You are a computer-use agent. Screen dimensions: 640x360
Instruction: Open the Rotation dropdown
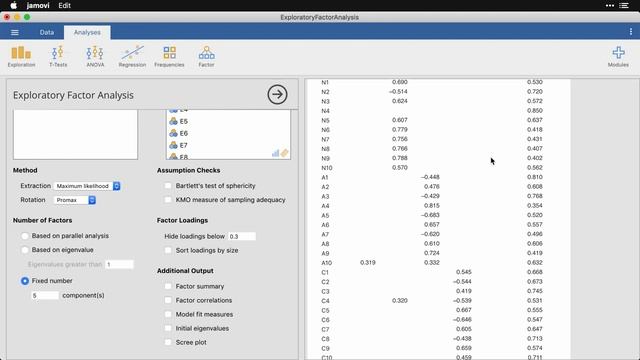(75, 200)
